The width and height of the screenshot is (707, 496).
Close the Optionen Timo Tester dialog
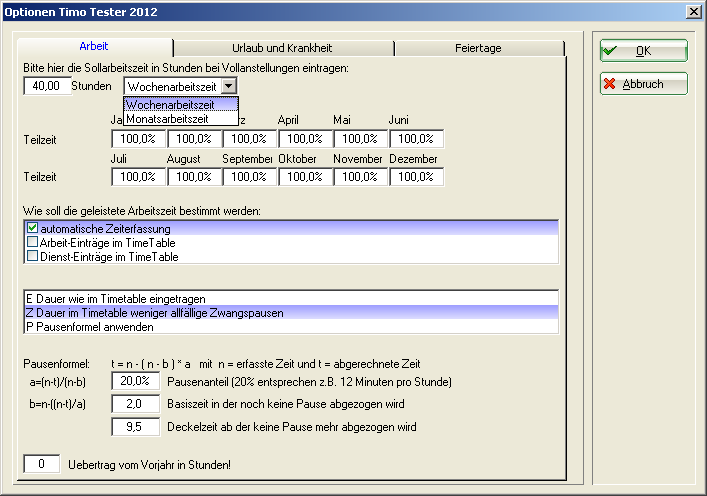pyautogui.click(x=693, y=12)
